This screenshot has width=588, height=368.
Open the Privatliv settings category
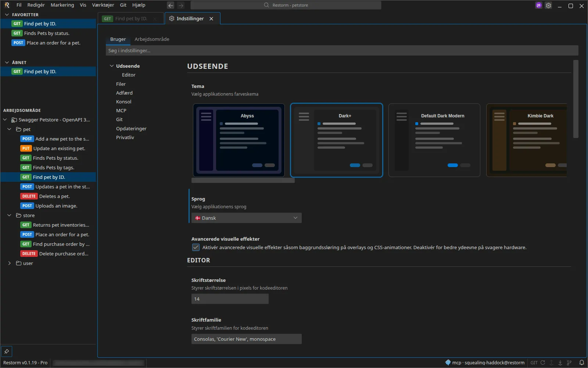(x=125, y=137)
